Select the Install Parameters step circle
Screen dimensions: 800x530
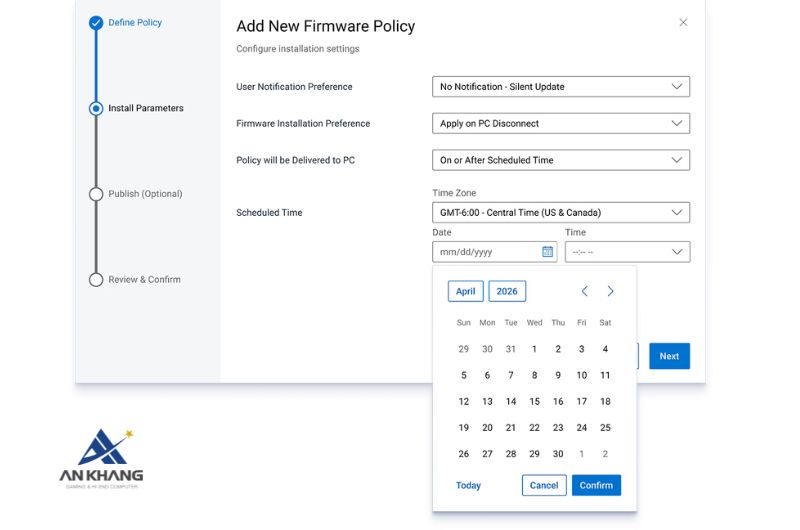pos(96,108)
